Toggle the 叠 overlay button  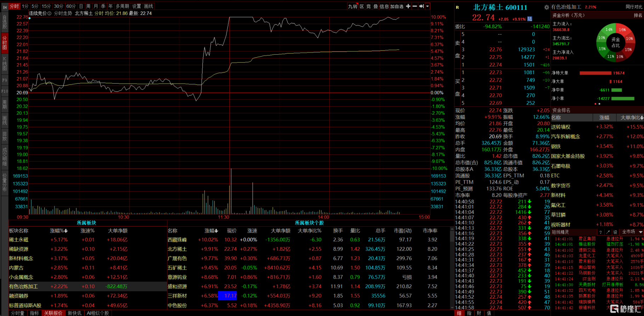[375, 6]
